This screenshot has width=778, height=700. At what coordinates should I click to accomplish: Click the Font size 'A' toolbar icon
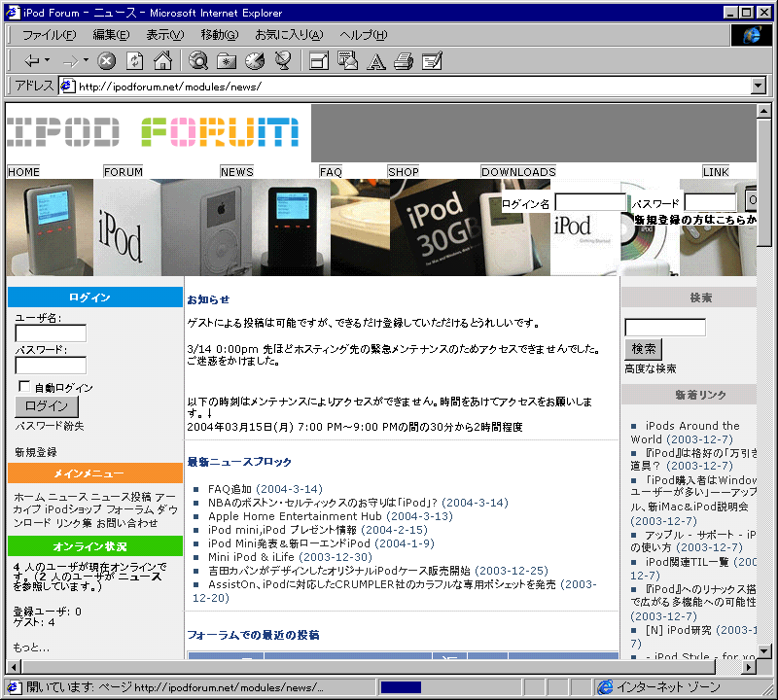tap(376, 61)
